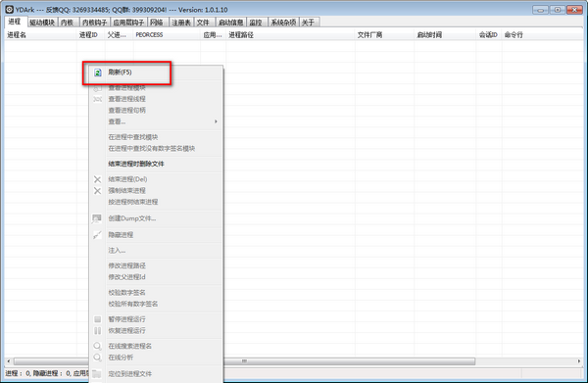Choose 修改父进程Id menu entry

(x=126, y=277)
